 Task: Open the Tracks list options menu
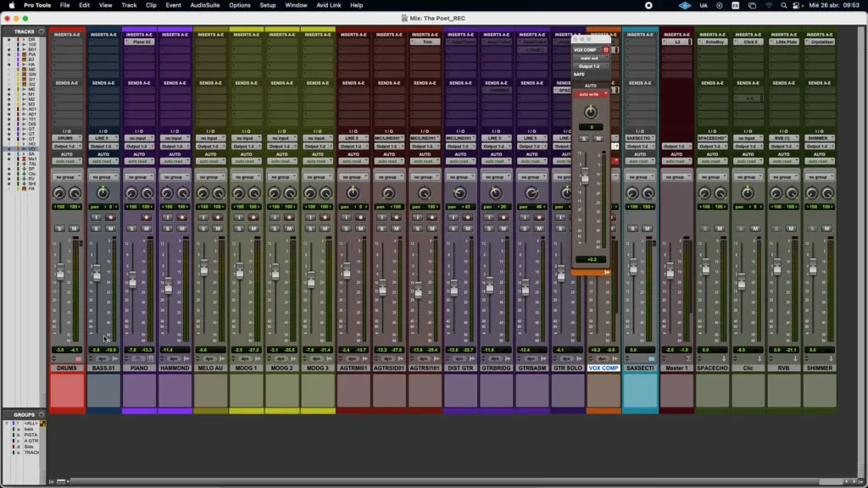pyautogui.click(x=41, y=31)
